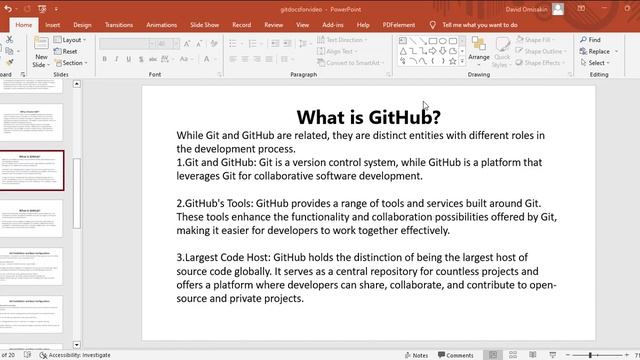Toggle Justify alignment button
This screenshot has width=640, height=360.
pyautogui.click(x=269, y=59)
